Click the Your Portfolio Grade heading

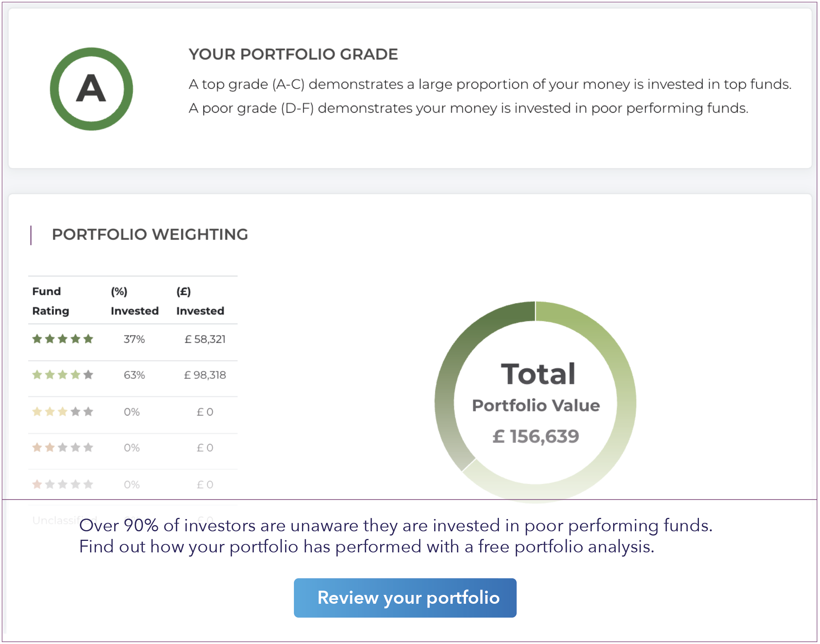pos(293,54)
